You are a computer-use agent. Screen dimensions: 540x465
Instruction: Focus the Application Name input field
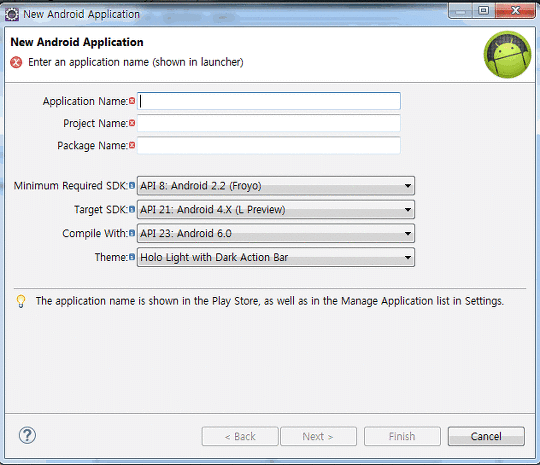[269, 101]
